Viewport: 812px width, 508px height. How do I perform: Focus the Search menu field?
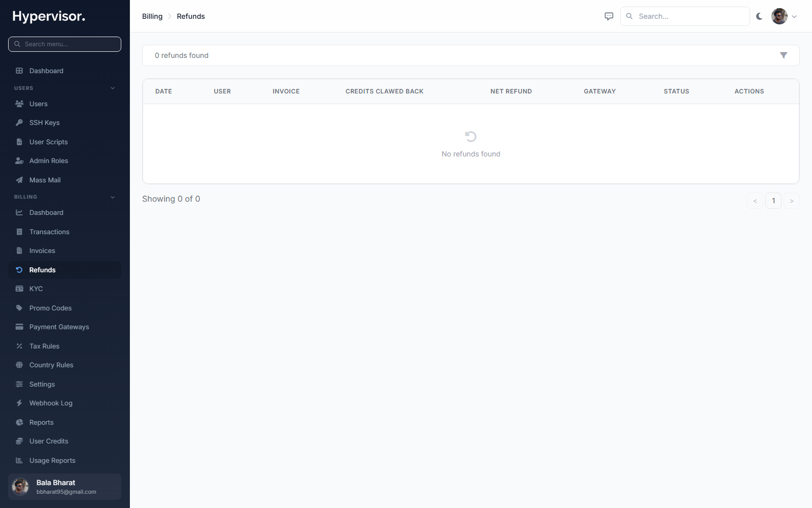coord(64,44)
